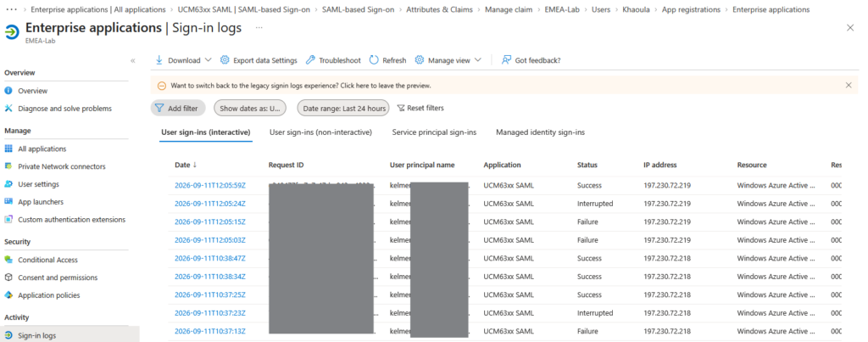Open the Show dates as filter pill
This screenshot has width=868, height=342.
(x=250, y=108)
